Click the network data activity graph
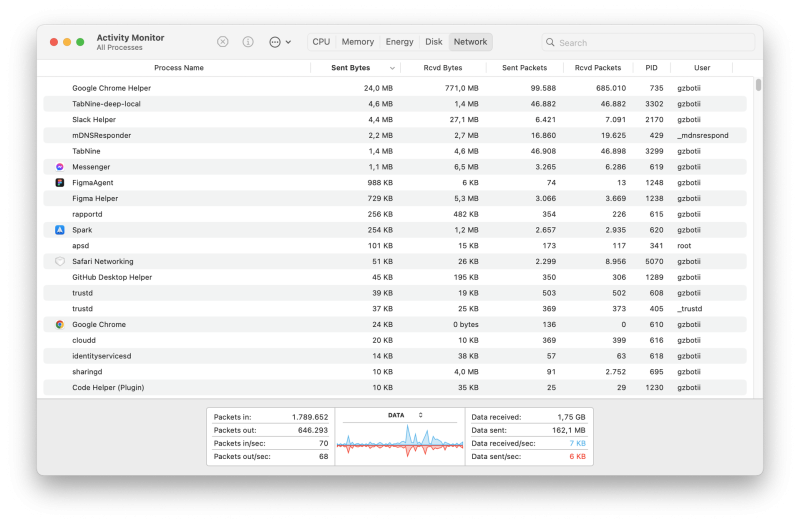This screenshot has height=524, width=800. [400, 441]
